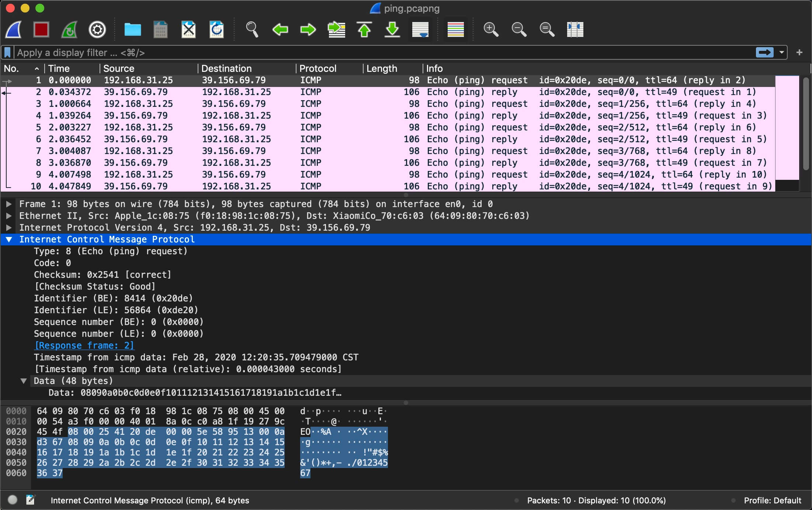
Task: Collapse the Internet Control Message Protocol node
Action: (9, 240)
